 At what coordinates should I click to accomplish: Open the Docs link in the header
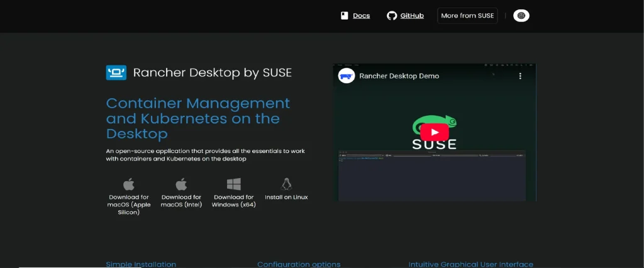[361, 16]
